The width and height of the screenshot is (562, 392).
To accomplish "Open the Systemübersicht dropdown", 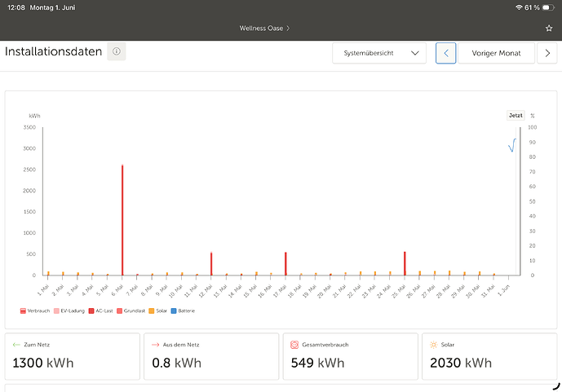I will pos(379,53).
